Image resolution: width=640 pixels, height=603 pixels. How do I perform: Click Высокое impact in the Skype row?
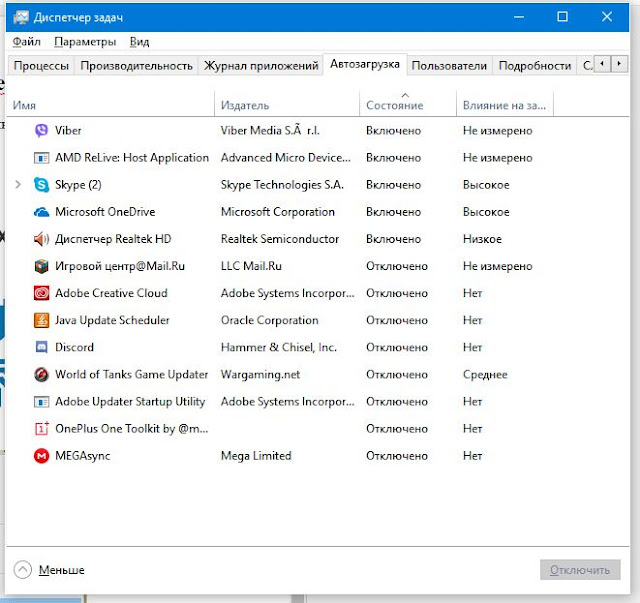(486, 185)
